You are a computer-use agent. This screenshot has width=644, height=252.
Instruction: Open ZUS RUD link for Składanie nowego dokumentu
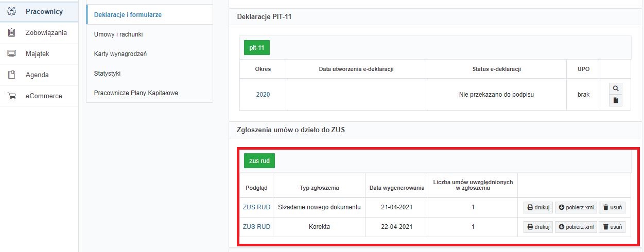[x=256, y=207]
